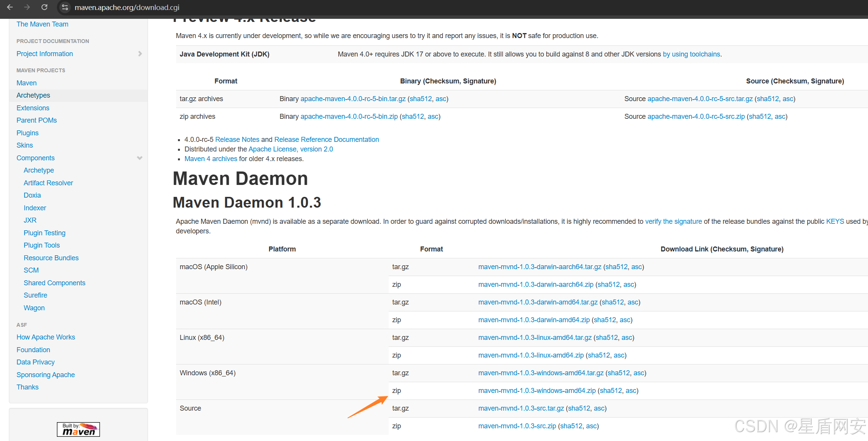
Task: Open Archetypes in the sidebar menu
Action: click(33, 95)
